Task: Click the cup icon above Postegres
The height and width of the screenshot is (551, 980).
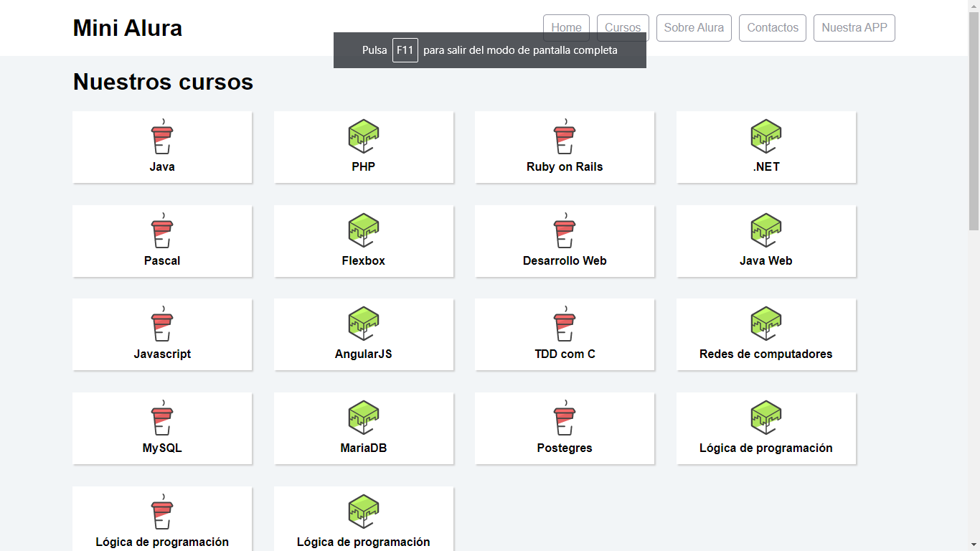Action: pos(565,418)
